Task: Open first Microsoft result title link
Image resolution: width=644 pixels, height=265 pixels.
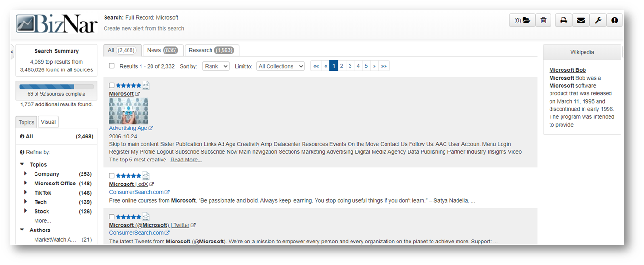Action: pos(121,94)
